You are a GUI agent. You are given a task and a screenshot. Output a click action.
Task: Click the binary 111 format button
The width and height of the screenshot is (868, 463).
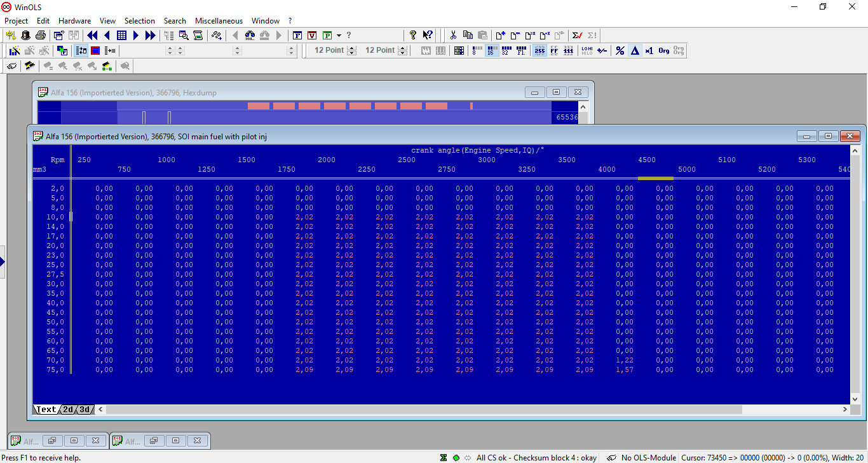point(569,51)
